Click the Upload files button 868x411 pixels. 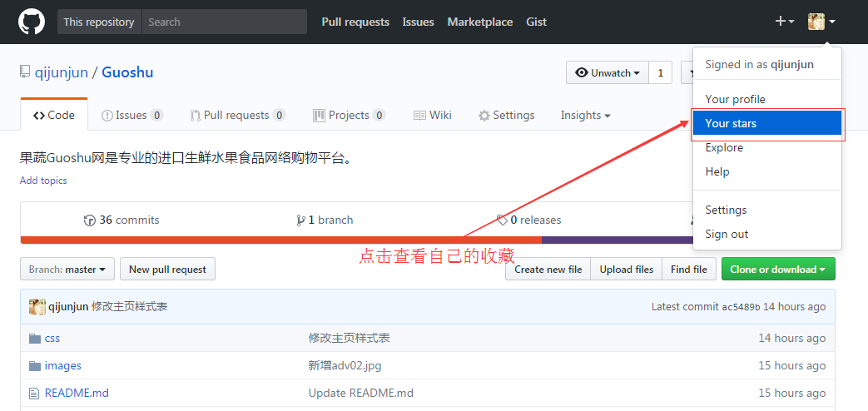coord(627,270)
